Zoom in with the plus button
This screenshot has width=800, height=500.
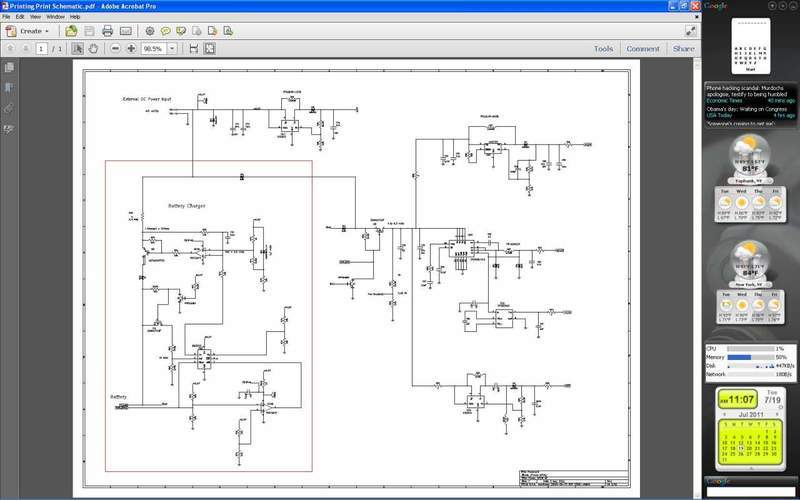click(x=131, y=48)
